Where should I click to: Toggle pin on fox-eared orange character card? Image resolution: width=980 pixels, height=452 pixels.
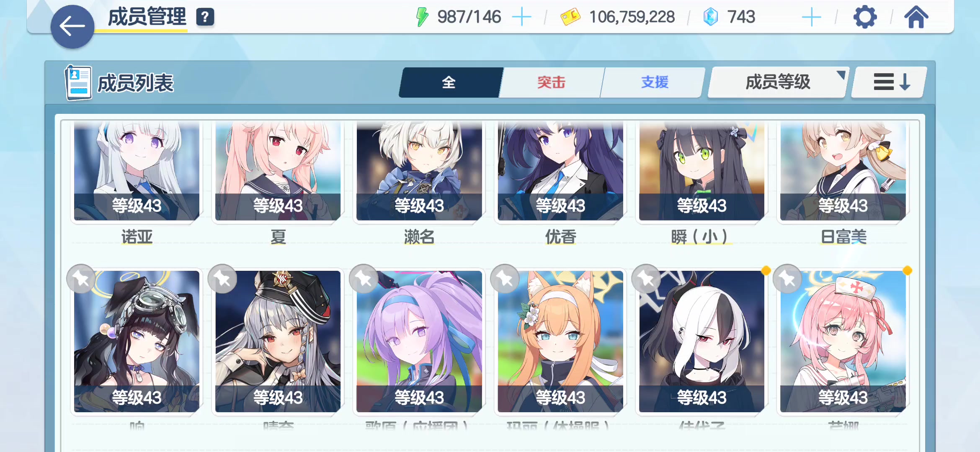point(505,278)
